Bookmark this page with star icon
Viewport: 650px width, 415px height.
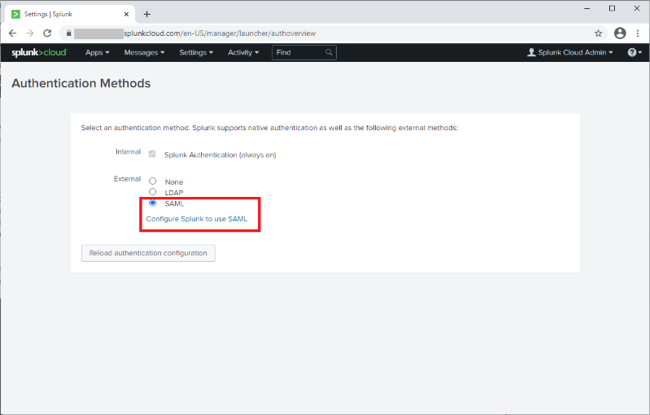click(599, 33)
